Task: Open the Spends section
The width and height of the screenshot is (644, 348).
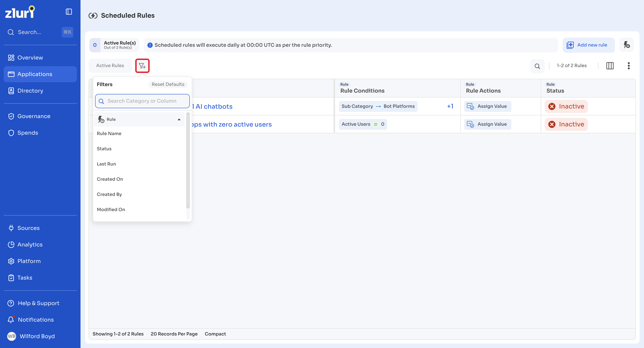Action: (40, 133)
